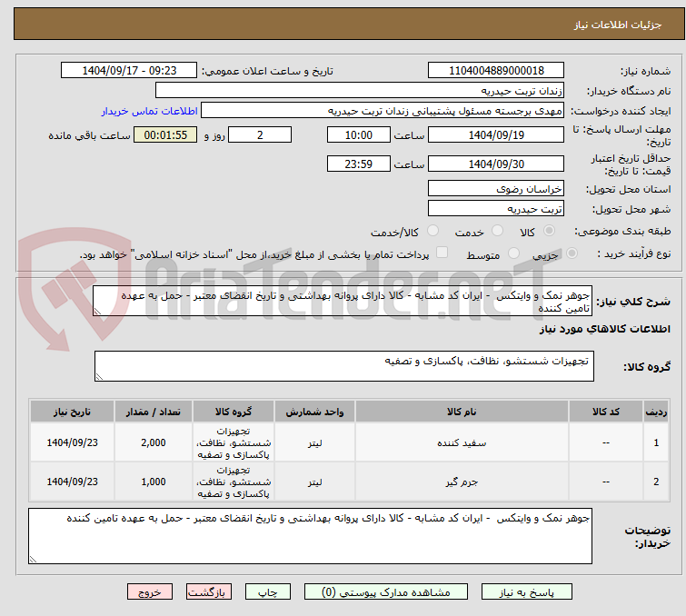This screenshot has width=686, height=616.
Task: Open مشاهده مدارک پیوستی (0) button
Action: point(386,592)
